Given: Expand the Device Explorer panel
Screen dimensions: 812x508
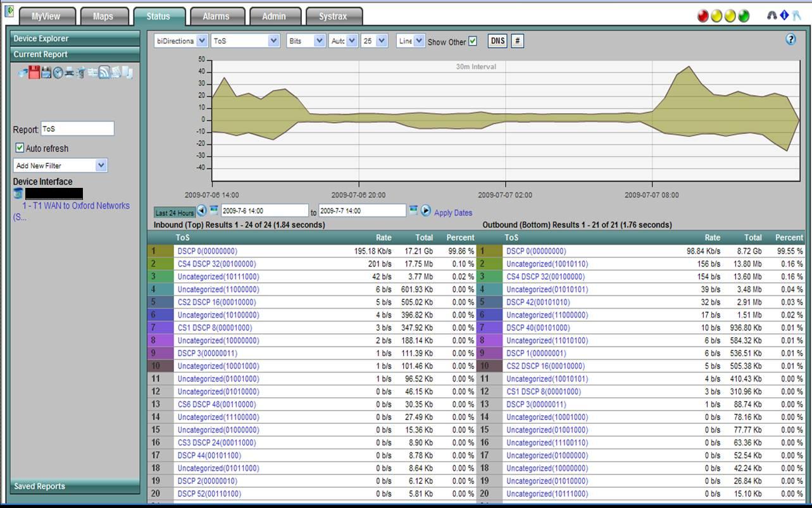Looking at the screenshot, I should [x=75, y=39].
